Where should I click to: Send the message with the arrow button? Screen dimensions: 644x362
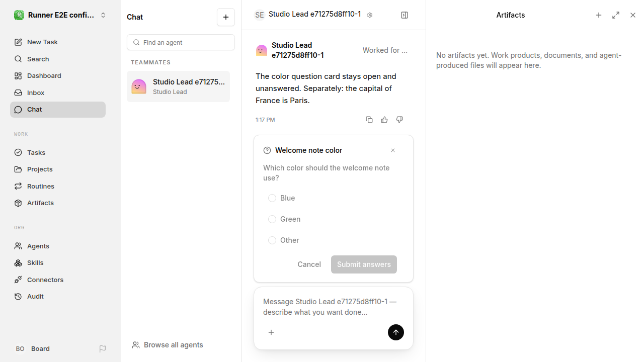point(396,332)
